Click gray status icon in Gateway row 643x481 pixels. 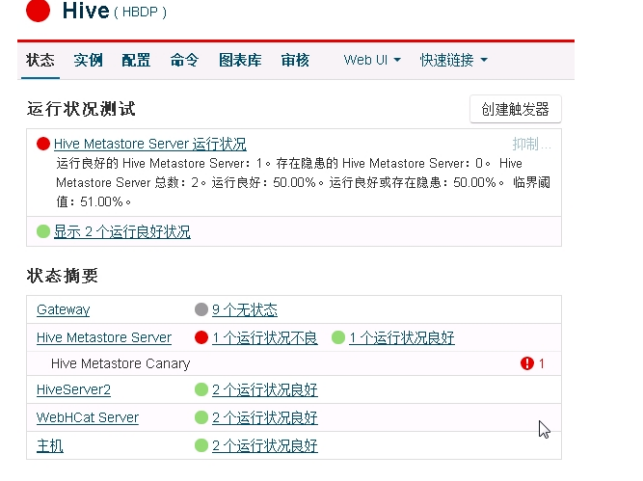click(201, 310)
